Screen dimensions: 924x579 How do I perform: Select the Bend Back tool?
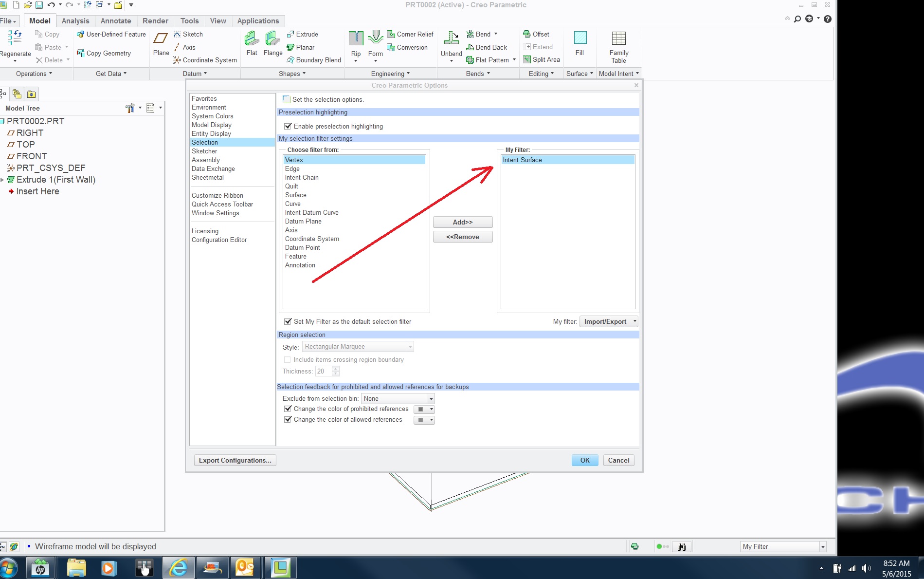(487, 47)
